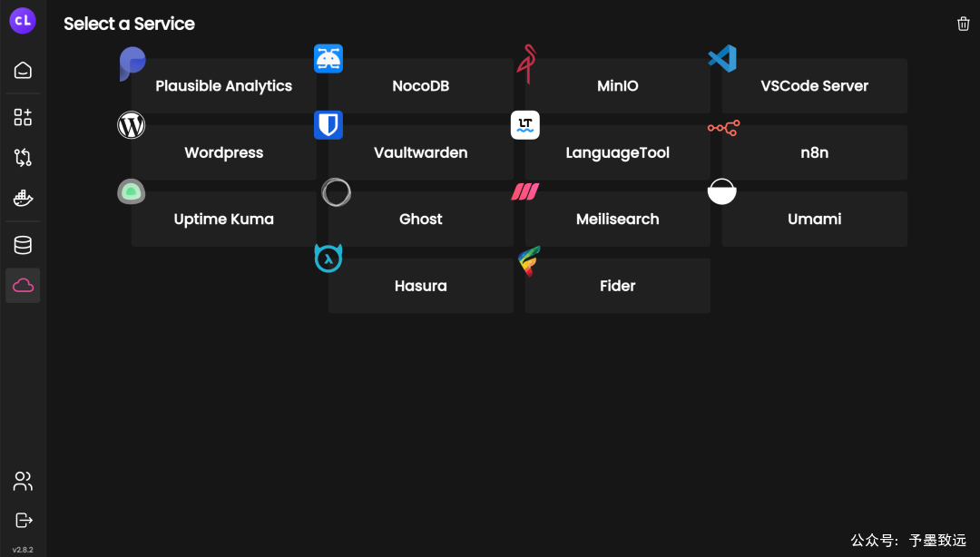Click the logout icon in the sidebar

(23, 520)
